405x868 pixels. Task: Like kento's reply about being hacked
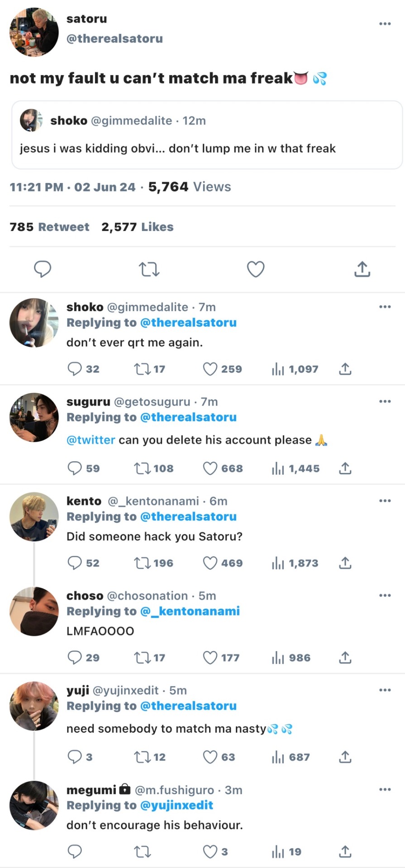pyautogui.click(x=210, y=563)
